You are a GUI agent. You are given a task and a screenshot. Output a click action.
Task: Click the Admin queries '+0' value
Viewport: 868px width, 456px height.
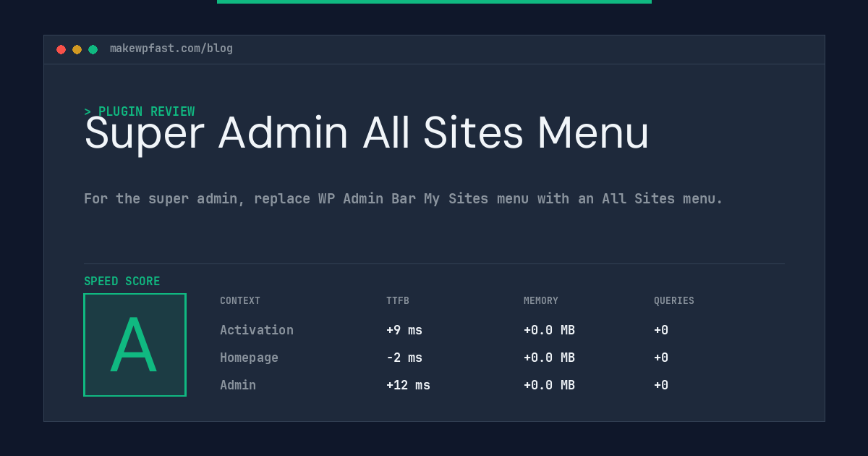tap(661, 385)
